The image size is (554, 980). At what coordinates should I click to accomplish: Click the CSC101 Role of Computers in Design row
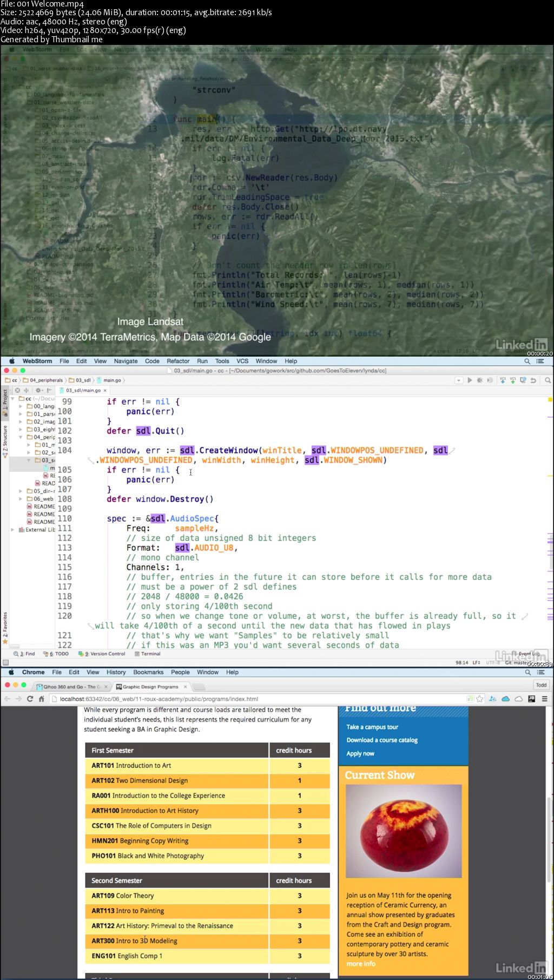(x=207, y=826)
